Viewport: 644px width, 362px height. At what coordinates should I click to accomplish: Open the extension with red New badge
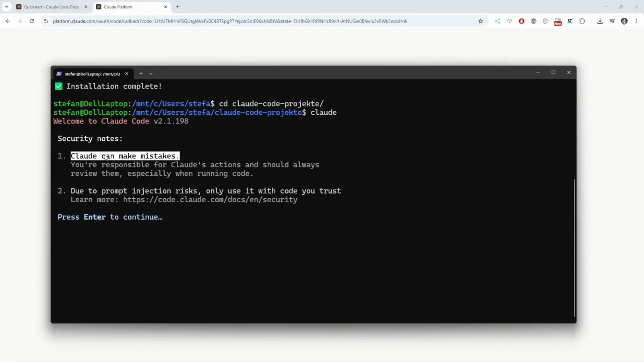(558, 22)
